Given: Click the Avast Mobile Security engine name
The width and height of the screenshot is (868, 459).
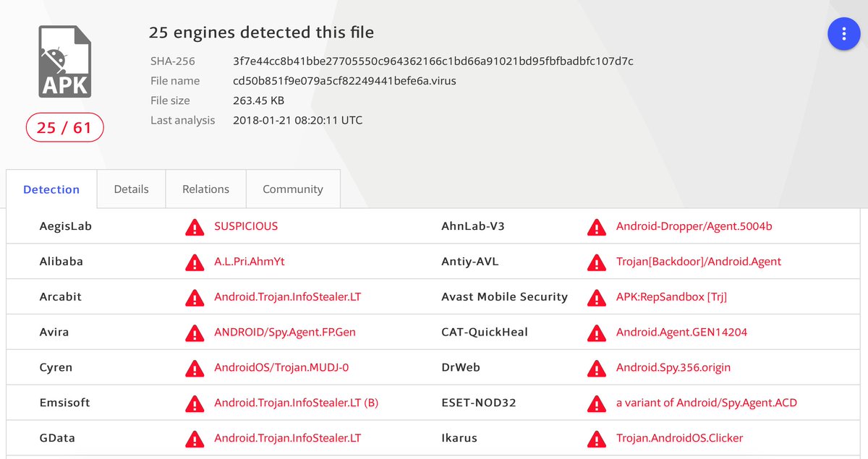Looking at the screenshot, I should coord(505,297).
